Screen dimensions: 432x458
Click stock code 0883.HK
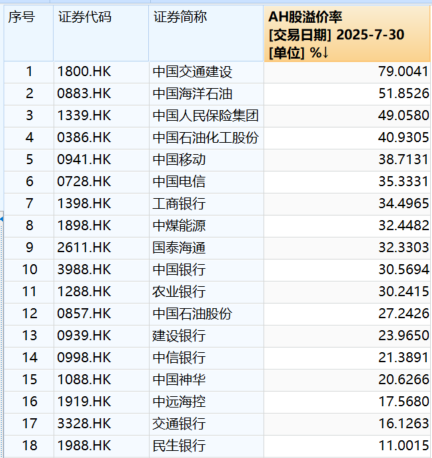[84, 94]
